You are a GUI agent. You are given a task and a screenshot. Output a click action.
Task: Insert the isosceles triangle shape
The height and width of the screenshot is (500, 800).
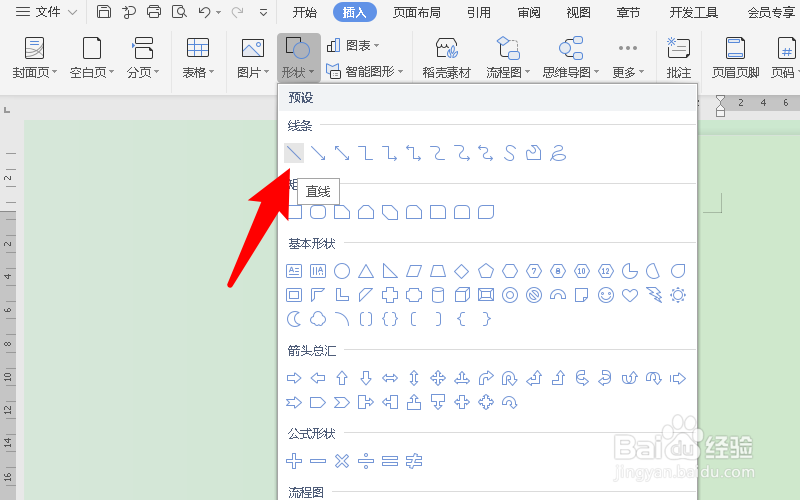coord(366,271)
